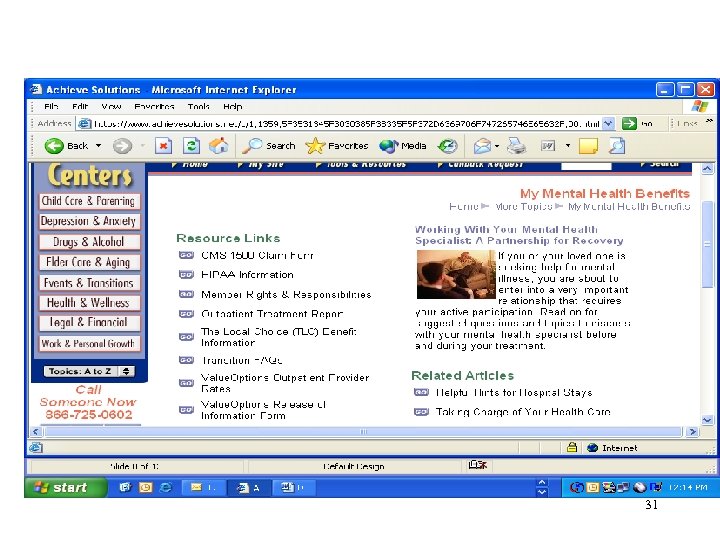Image resolution: width=720 pixels, height=540 pixels.
Task: Click GO icon beside CMS 1500 Claim Form
Action: point(186,255)
